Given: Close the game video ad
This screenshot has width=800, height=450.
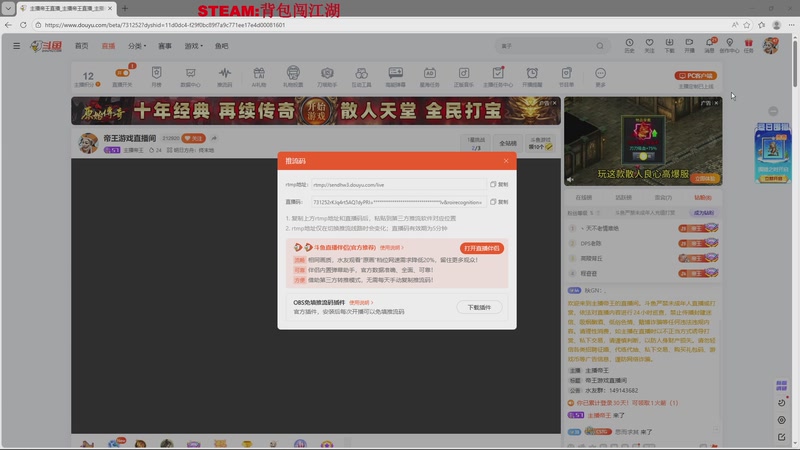Looking at the screenshot, I should tap(716, 103).
